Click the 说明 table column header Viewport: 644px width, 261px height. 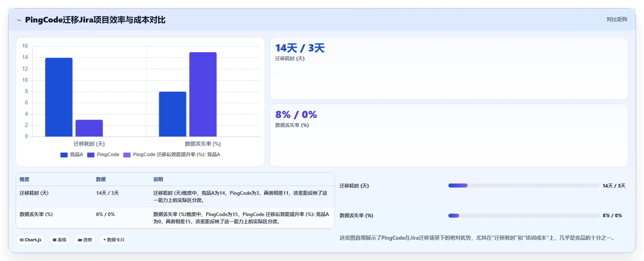pyautogui.click(x=158, y=179)
